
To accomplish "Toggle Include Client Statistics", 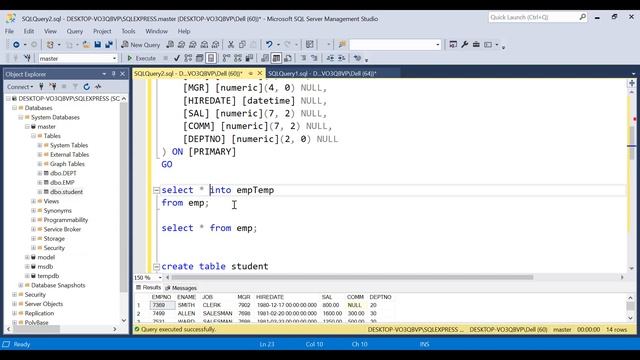I will 249,58.
